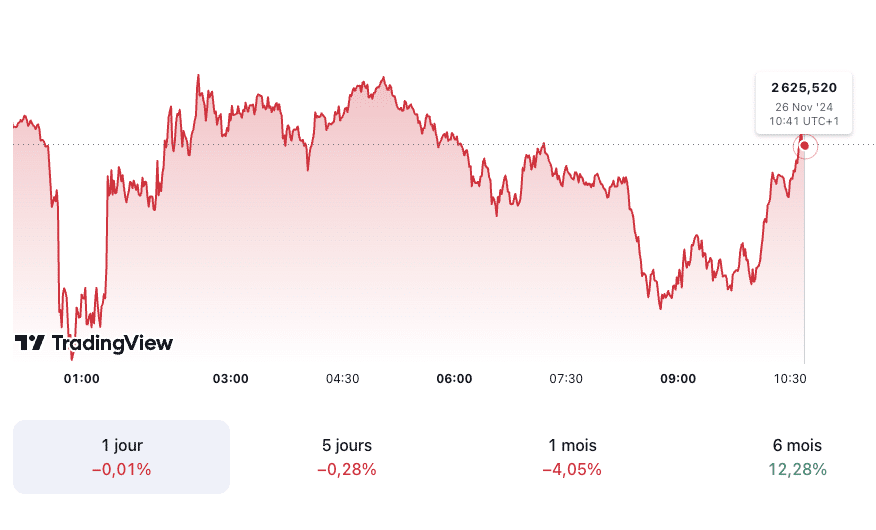
Task: Click the 10:41 UTC+1 tooltip time
Action: click(x=804, y=120)
